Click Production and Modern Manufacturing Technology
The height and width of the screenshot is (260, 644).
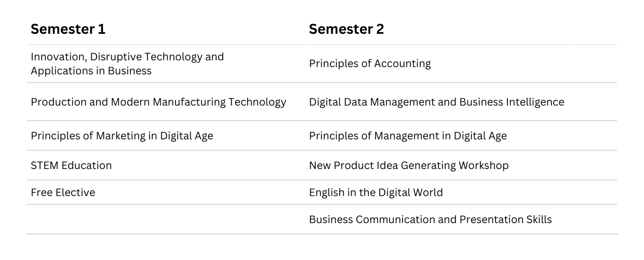(158, 102)
